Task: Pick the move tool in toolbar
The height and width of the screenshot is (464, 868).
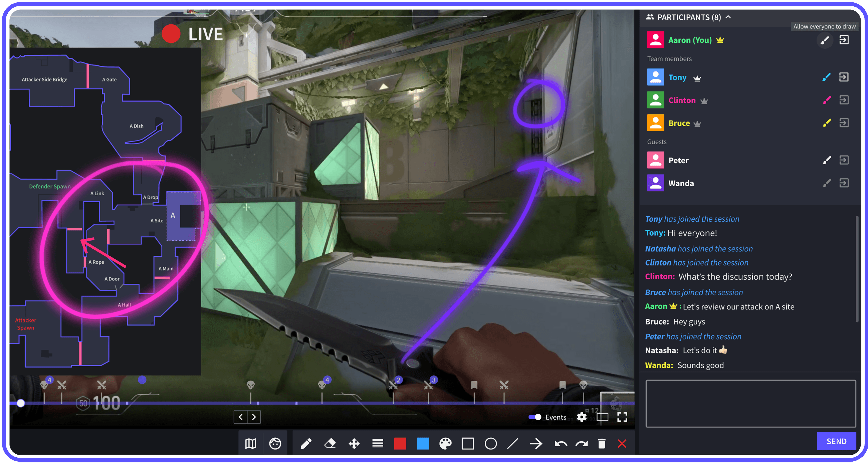Action: 354,443
